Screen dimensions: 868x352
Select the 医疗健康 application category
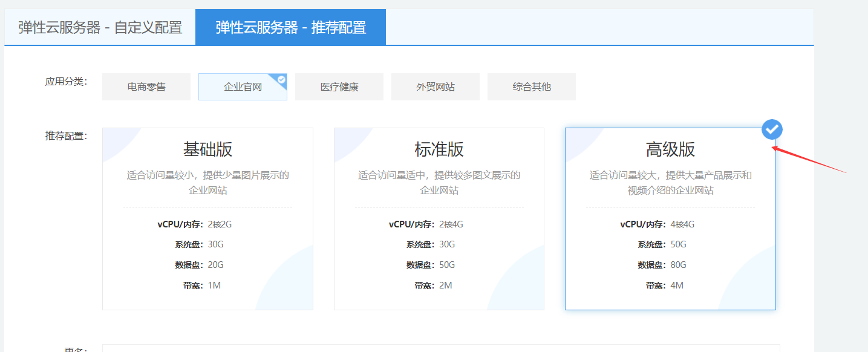tap(339, 86)
